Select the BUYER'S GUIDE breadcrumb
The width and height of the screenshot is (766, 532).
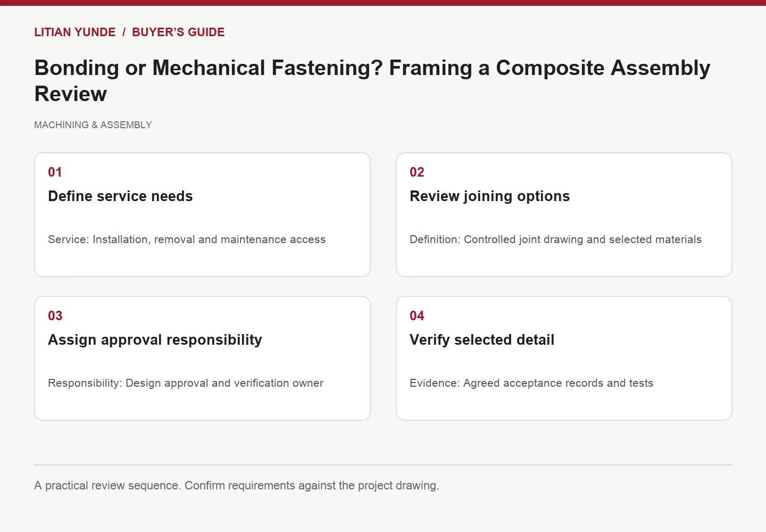[178, 32]
